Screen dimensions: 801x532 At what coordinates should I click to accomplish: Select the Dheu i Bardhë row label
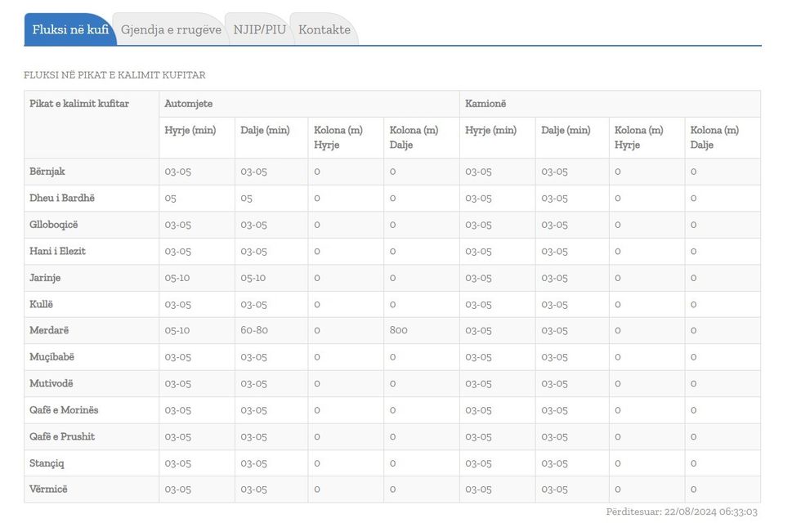click(x=62, y=198)
